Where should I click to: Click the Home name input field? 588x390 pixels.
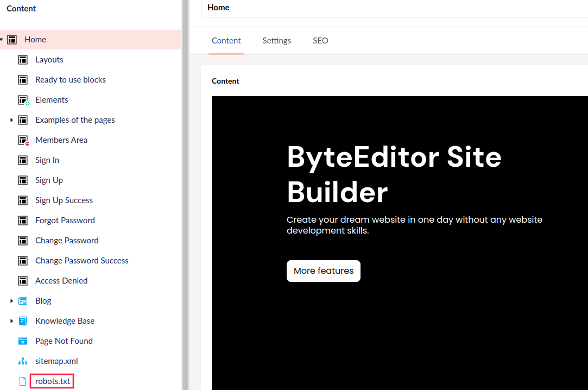394,8
